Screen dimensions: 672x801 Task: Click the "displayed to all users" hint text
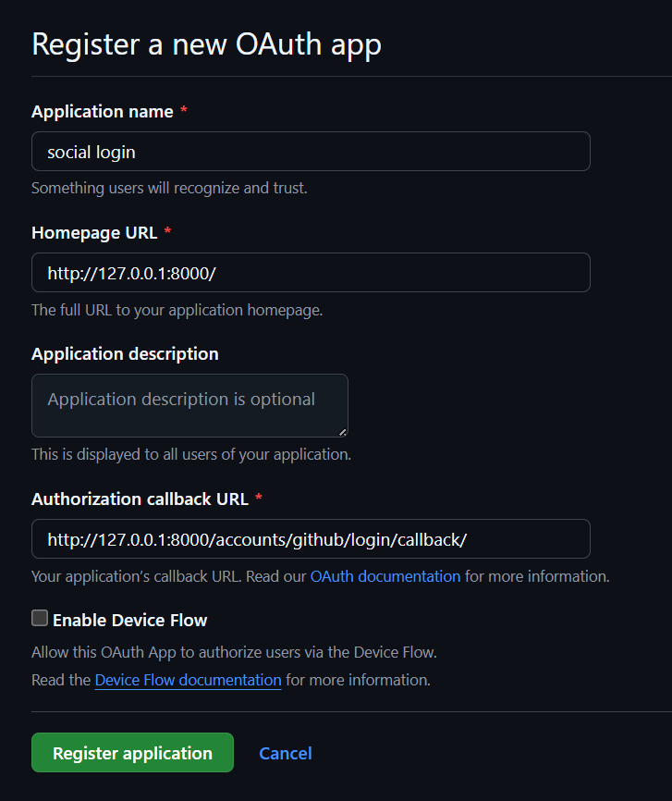pos(190,454)
